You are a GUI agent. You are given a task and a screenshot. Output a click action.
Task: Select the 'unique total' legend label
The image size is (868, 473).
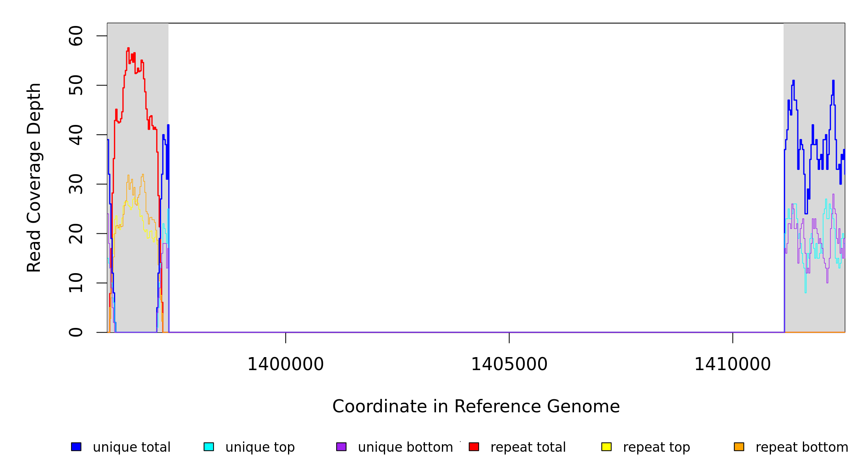tap(131, 447)
